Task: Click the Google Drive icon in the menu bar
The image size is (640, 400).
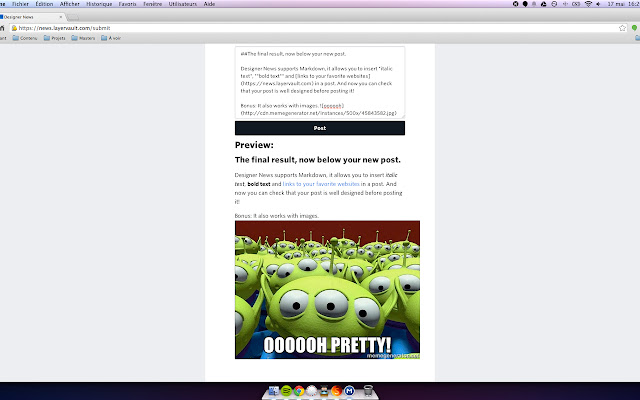Action: coord(544,4)
